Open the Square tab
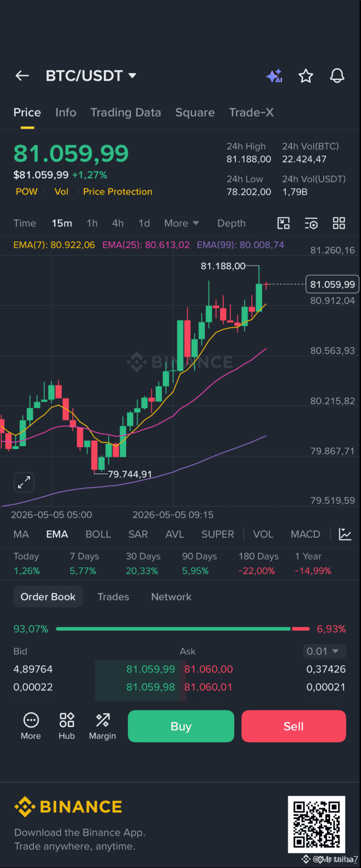Viewport: 361px width, 868px height. pos(195,112)
